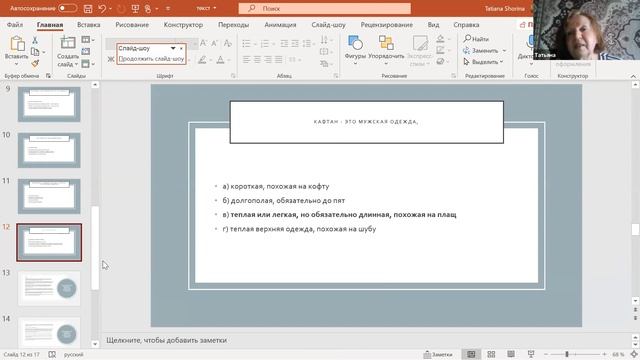Justify the text
Viewport: 640px width, 360px height.
(279, 60)
